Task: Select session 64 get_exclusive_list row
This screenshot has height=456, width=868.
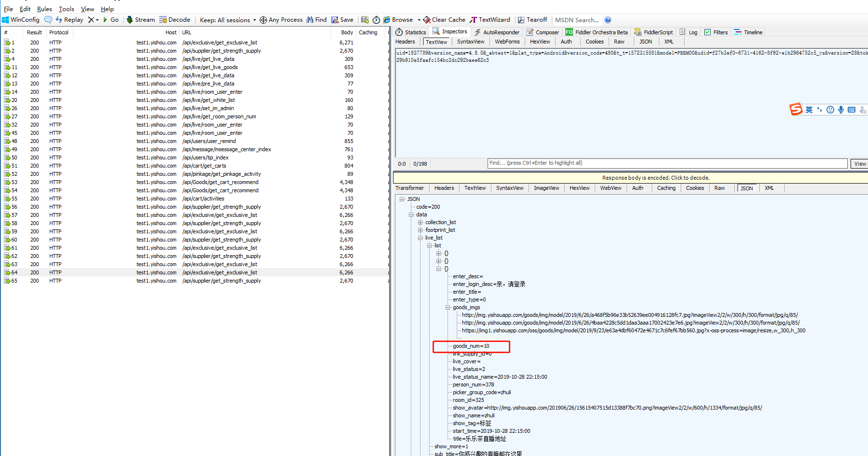Action: (x=195, y=272)
